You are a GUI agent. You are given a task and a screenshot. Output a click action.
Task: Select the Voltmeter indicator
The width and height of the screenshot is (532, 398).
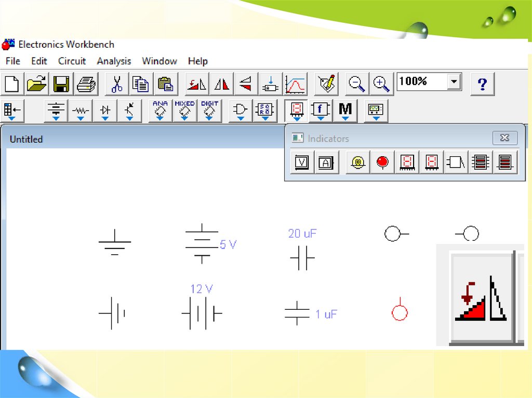[302, 162]
